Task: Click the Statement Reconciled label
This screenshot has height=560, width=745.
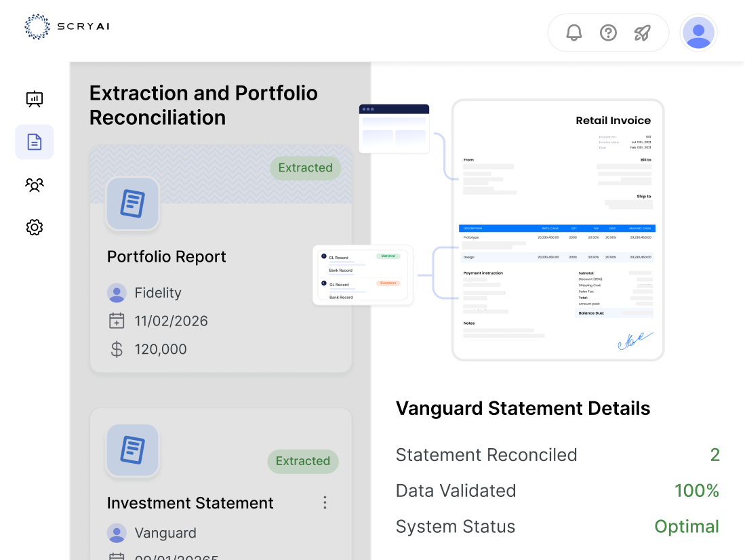Action: [486, 455]
